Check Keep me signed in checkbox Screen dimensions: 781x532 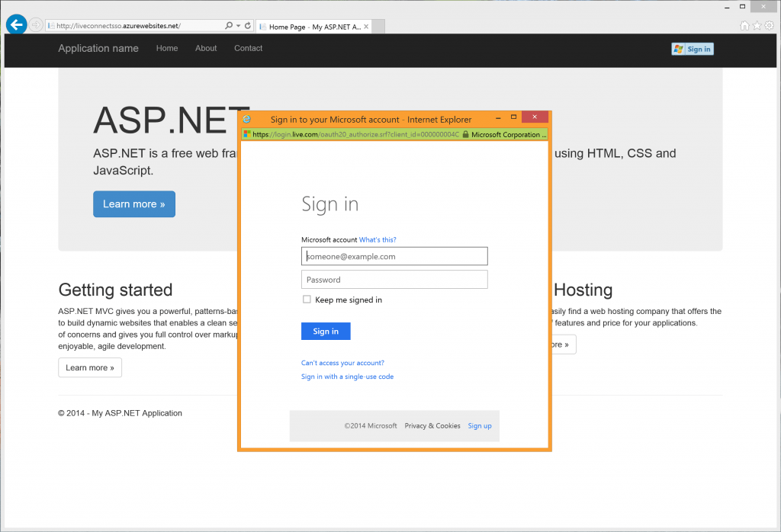307,300
